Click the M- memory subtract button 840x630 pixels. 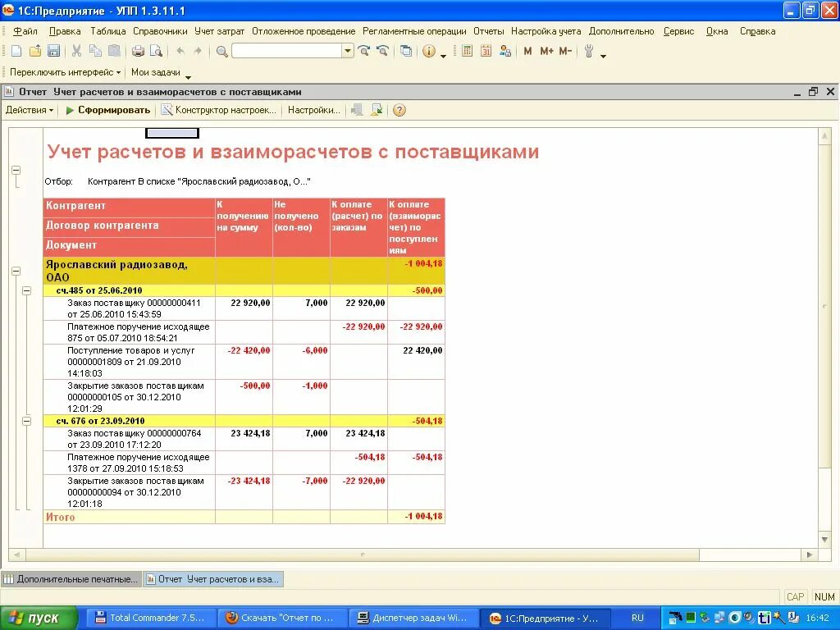click(565, 52)
